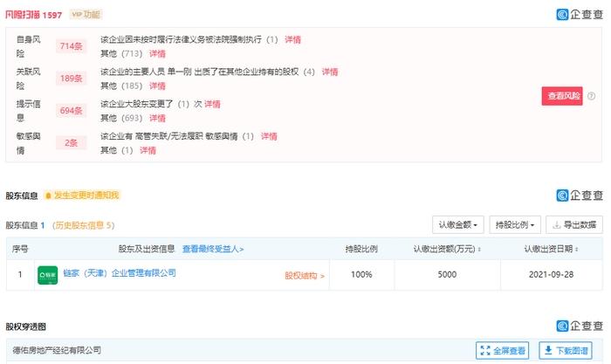Screen dimensions: 611x364
Task: Click 全屏查看 to view chart fullscreen
Action: click(x=504, y=351)
